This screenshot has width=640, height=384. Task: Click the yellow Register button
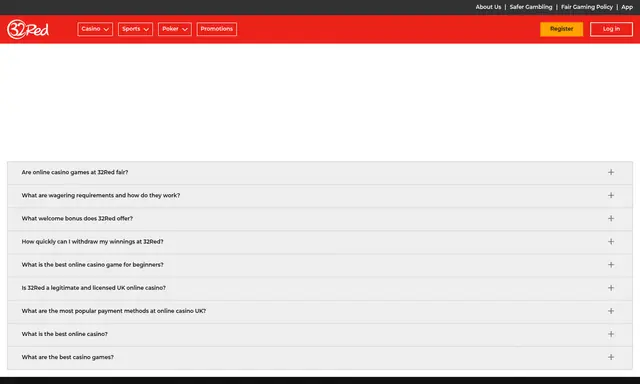(x=561, y=29)
